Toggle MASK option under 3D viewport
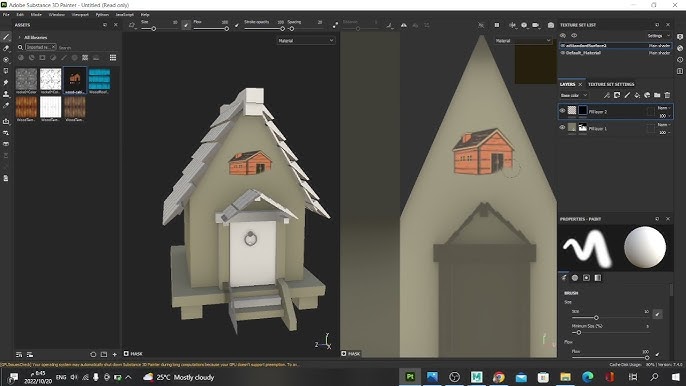Viewport: 686px width, 386px height. [x=133, y=354]
